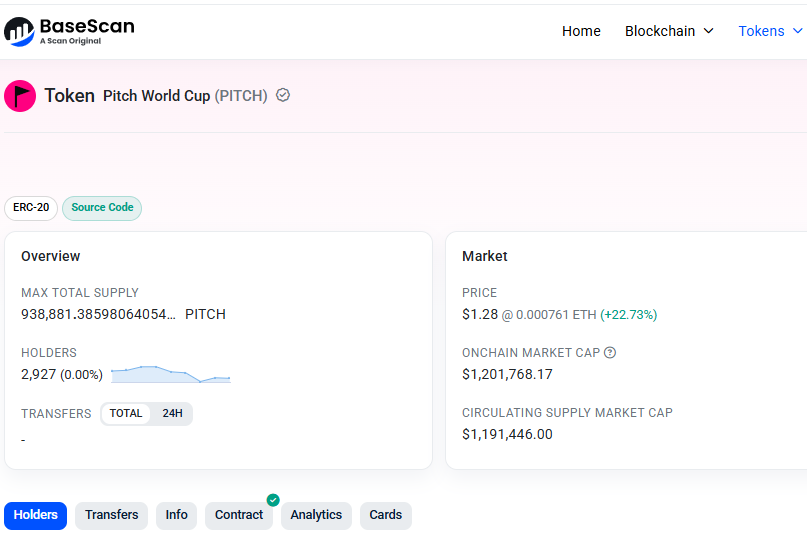Click the ERC-20 tag

[x=31, y=208]
